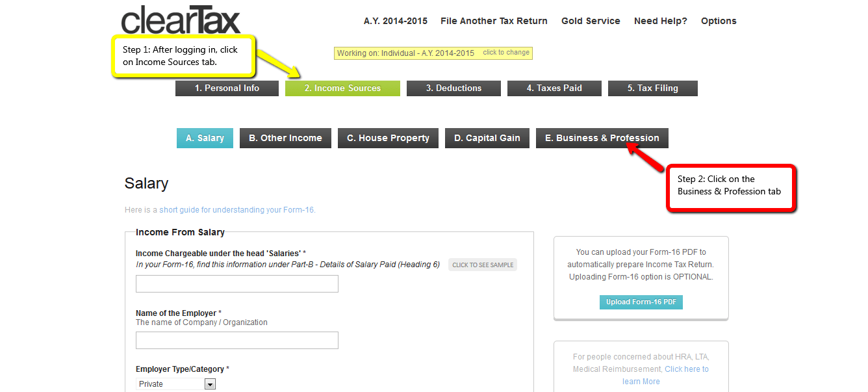This screenshot has width=868, height=392.
Task: Open Gold Service from top navigation
Action: point(591,21)
